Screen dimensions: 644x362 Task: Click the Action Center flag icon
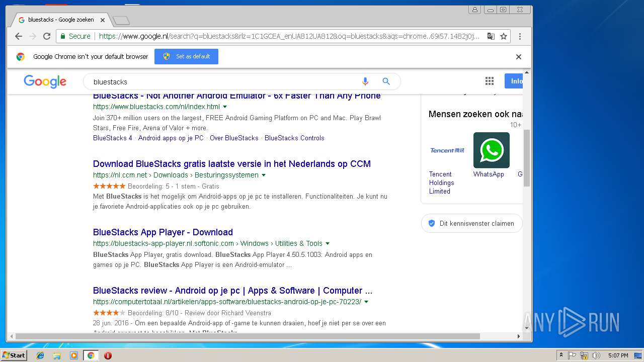click(x=572, y=355)
